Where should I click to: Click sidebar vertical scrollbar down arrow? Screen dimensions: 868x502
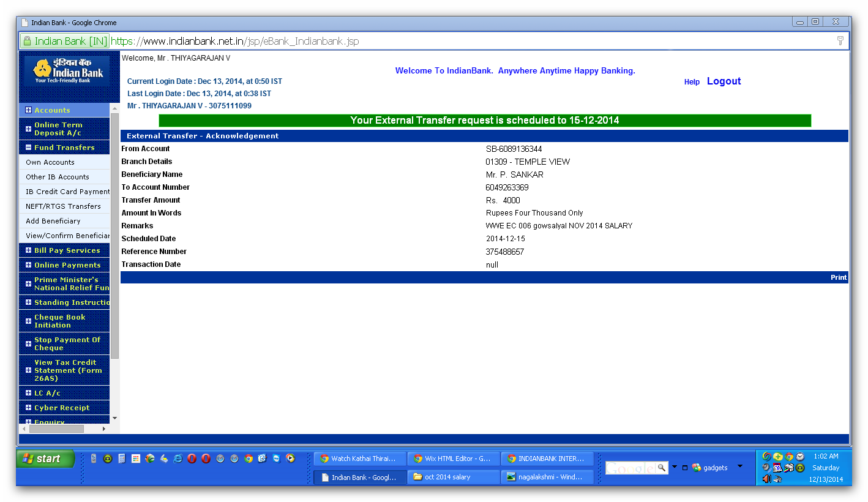(114, 418)
